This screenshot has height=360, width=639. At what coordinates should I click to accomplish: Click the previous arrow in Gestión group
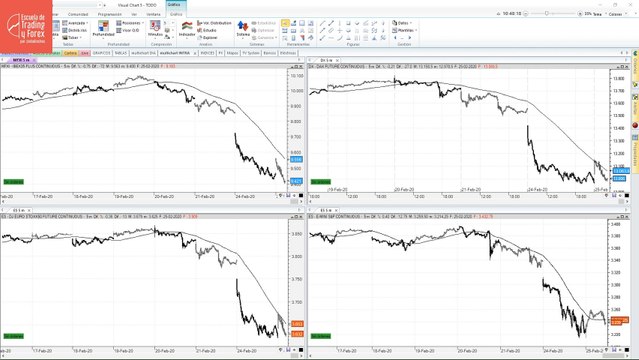pyautogui.click(x=395, y=38)
